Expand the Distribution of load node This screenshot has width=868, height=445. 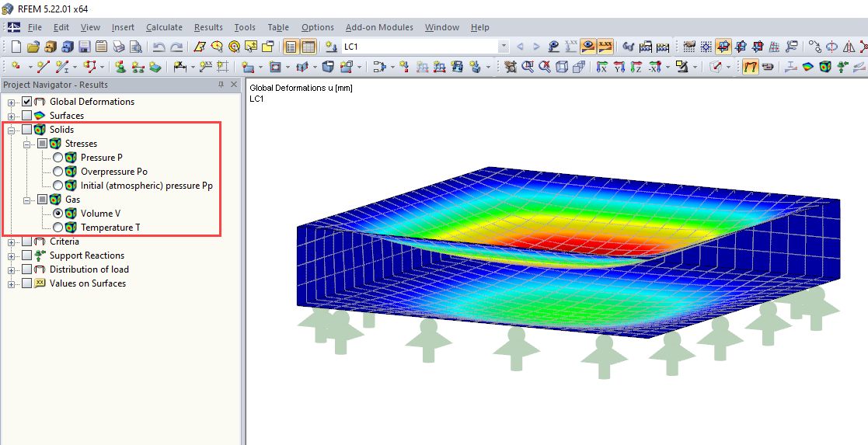11,270
